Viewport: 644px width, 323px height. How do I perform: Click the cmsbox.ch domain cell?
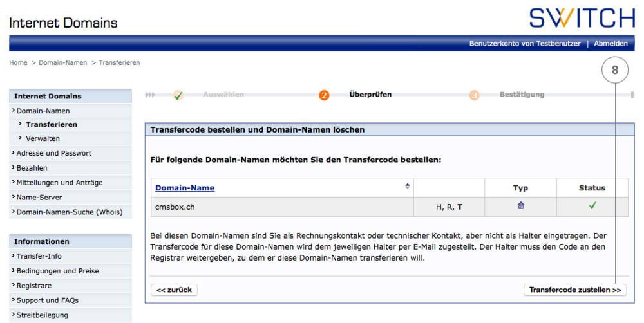click(282, 207)
